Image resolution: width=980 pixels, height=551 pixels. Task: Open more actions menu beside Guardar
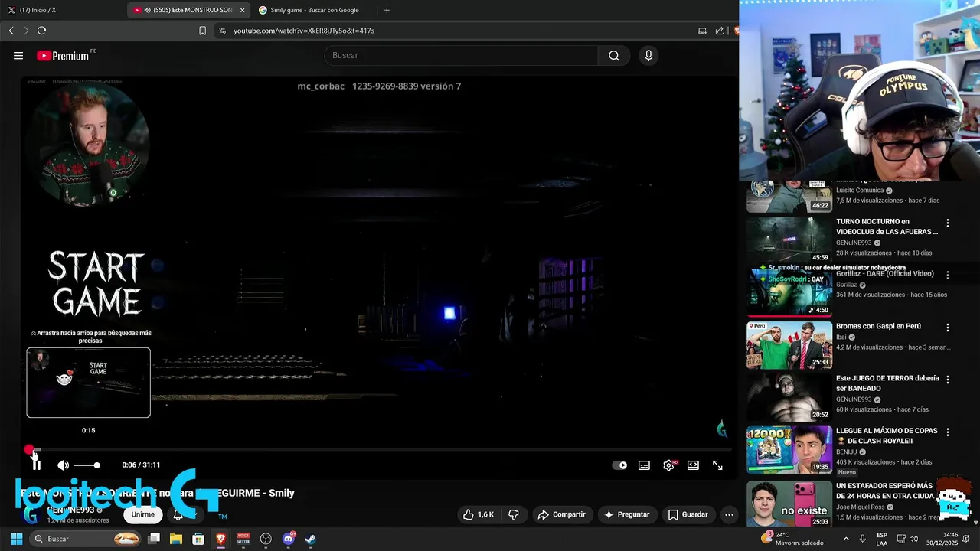pos(729,514)
